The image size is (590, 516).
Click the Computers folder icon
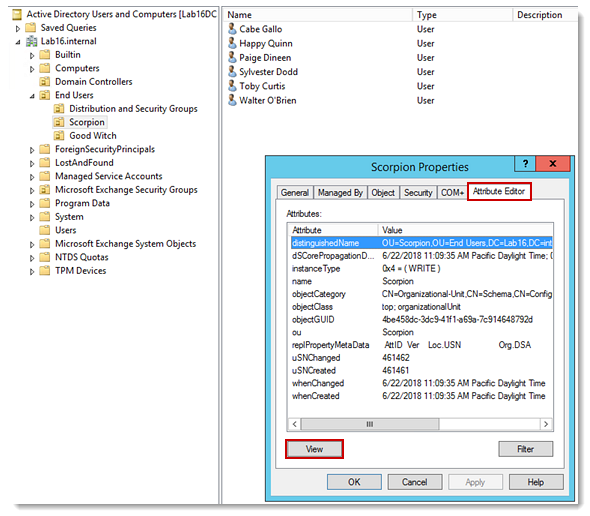(45, 68)
